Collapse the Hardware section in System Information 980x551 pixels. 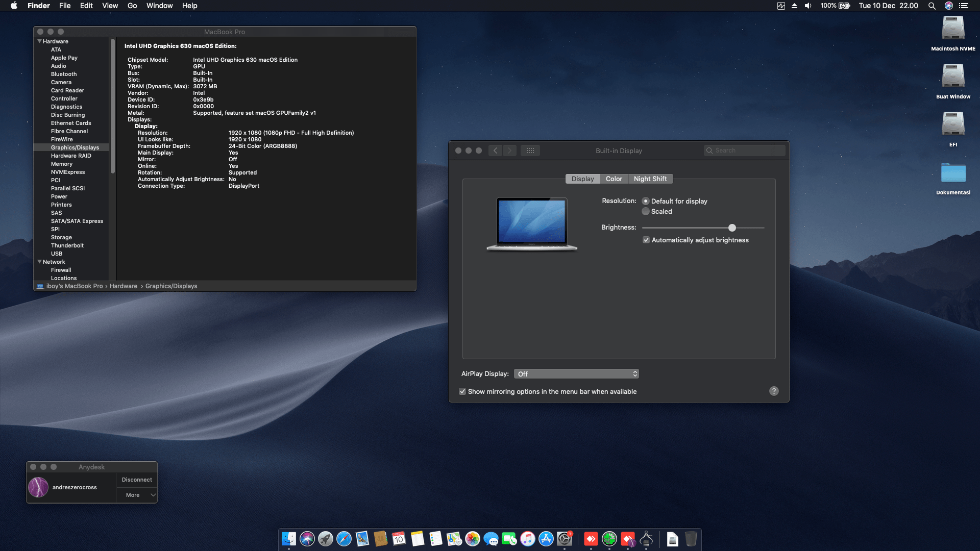39,41
